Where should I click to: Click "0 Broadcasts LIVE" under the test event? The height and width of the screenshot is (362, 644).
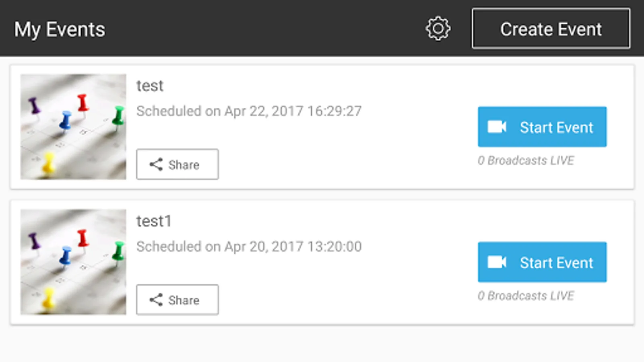tap(526, 160)
